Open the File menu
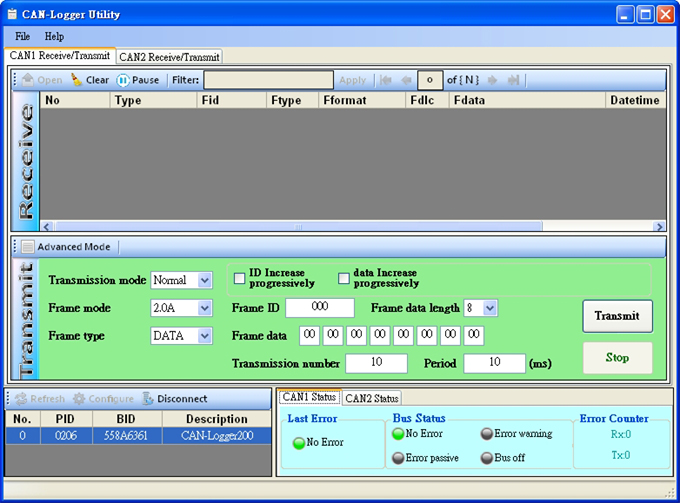This screenshot has height=503, width=680. pyautogui.click(x=22, y=36)
